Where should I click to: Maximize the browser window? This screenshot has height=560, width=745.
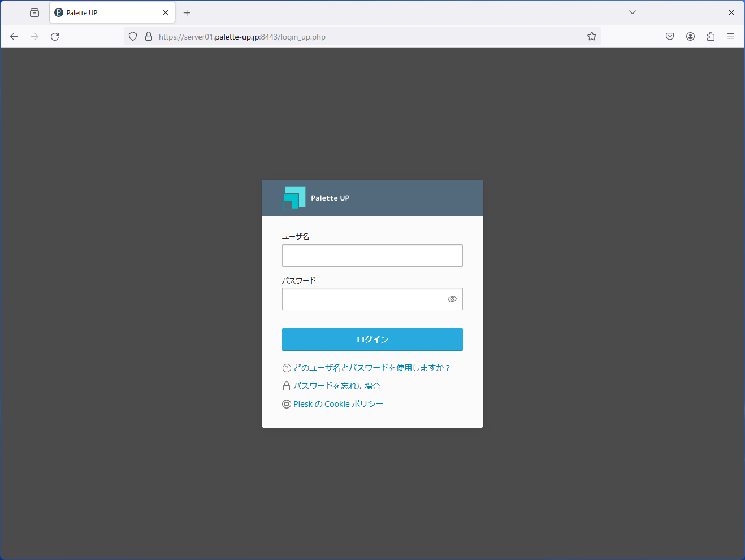pyautogui.click(x=705, y=12)
